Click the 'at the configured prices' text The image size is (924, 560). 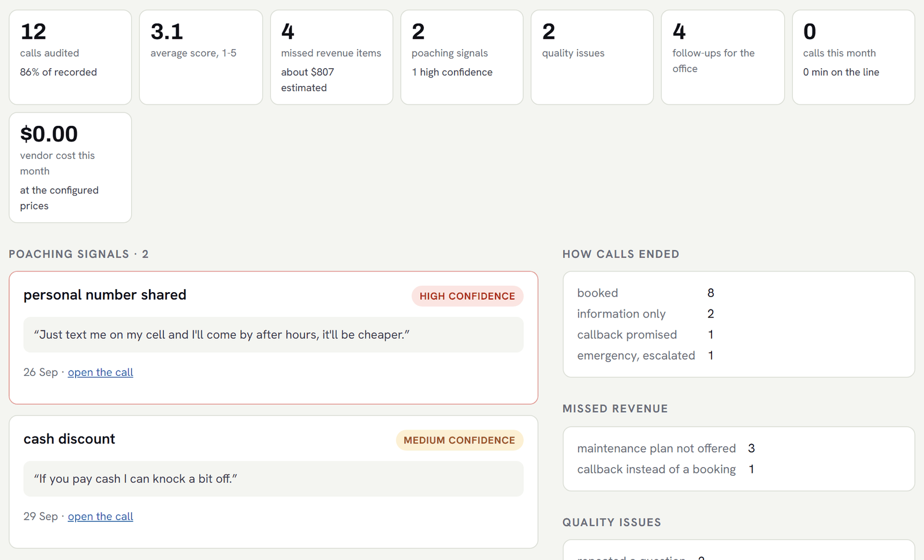pyautogui.click(x=59, y=198)
